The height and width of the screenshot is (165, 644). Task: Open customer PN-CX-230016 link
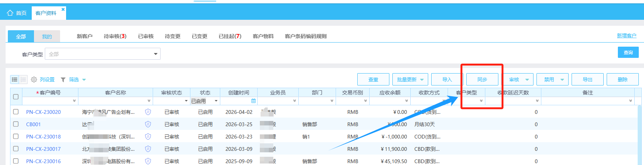click(43, 161)
